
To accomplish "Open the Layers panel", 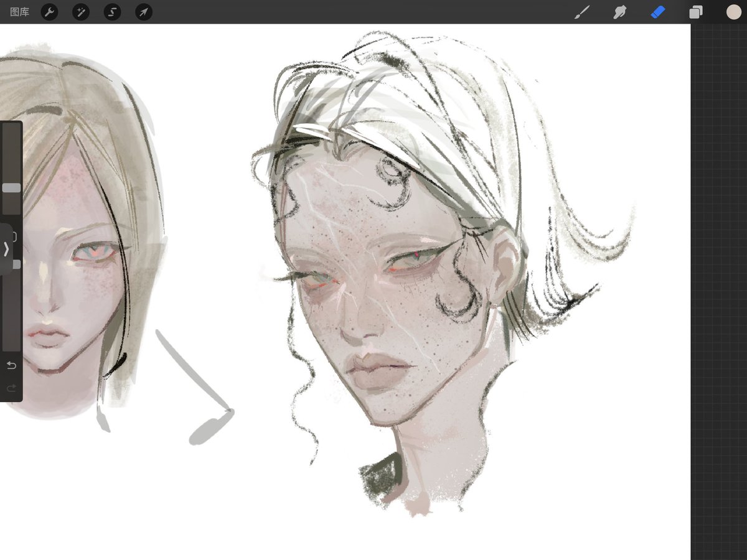I will (x=695, y=12).
